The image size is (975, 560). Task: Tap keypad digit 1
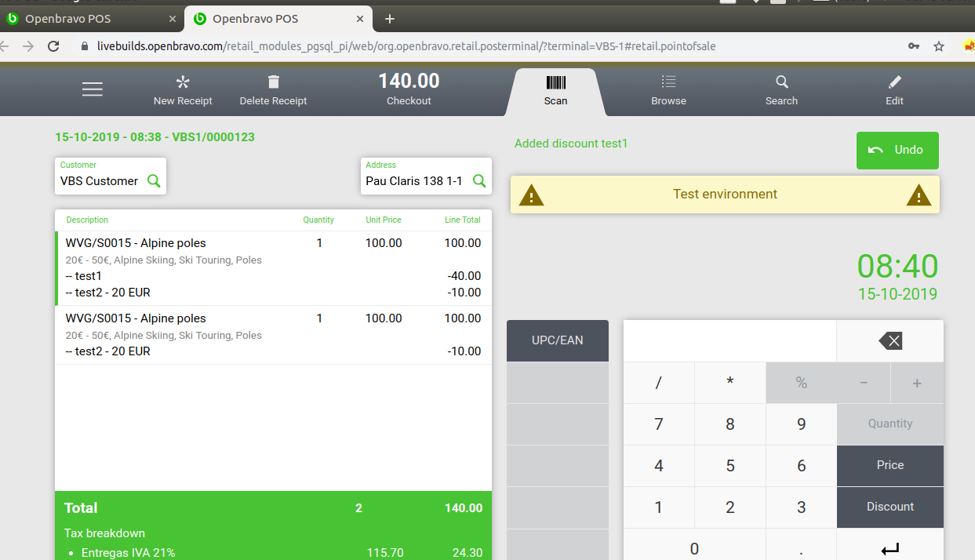[659, 507]
